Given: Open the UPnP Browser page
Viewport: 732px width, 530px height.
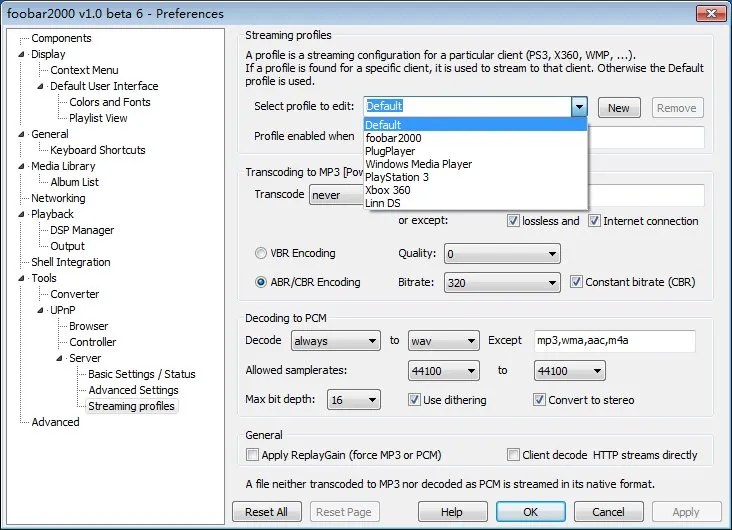Looking at the screenshot, I should (89, 326).
